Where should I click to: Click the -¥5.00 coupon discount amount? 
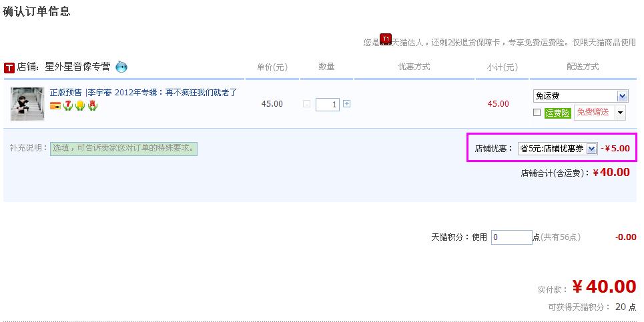pos(615,149)
